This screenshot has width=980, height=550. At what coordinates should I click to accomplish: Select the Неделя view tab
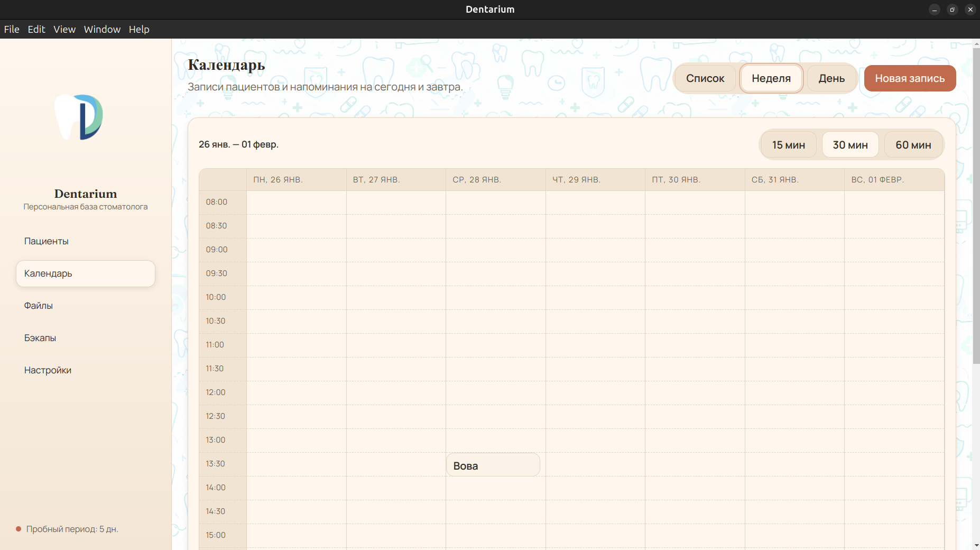771,78
